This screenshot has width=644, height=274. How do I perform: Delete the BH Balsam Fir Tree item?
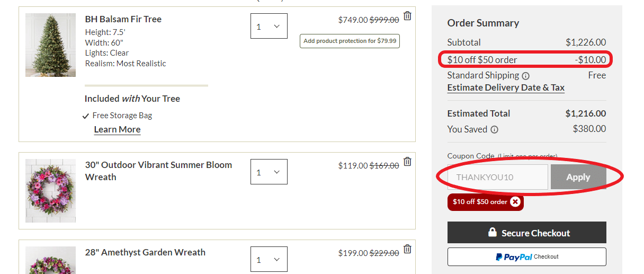point(407,16)
